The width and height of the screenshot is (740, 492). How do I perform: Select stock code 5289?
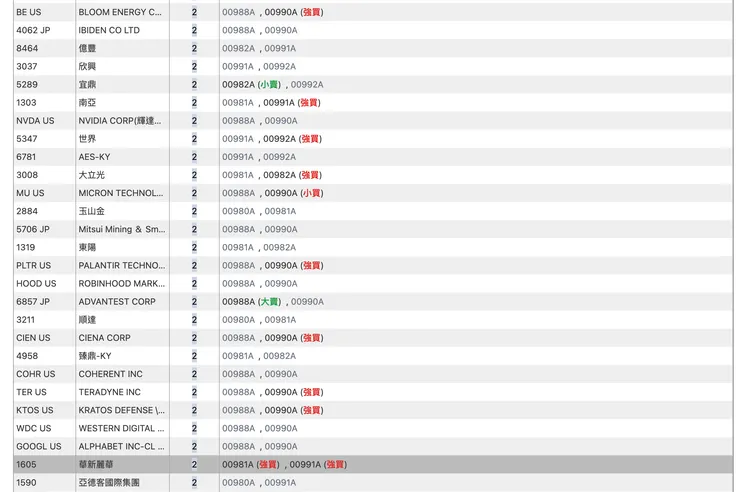click(27, 84)
